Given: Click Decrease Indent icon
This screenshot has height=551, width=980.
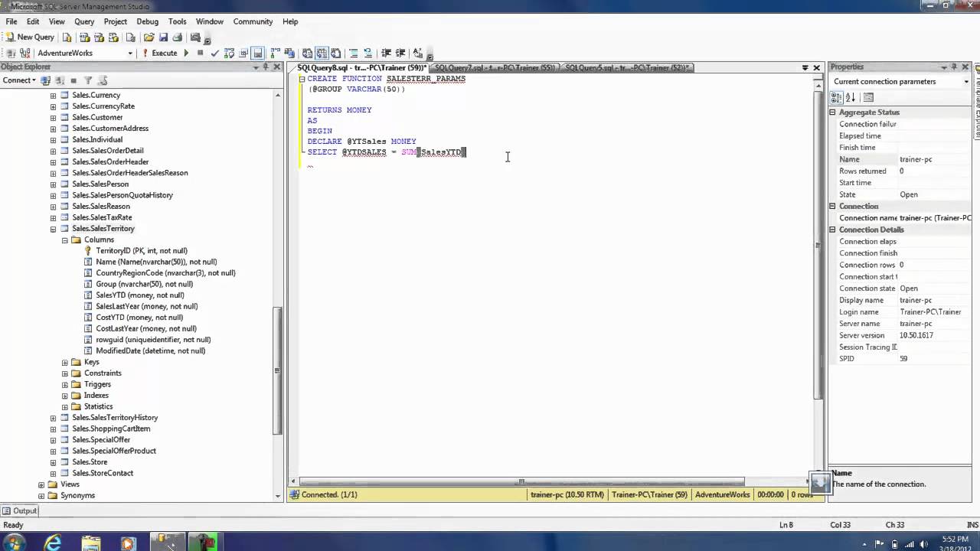Looking at the screenshot, I should point(386,53).
